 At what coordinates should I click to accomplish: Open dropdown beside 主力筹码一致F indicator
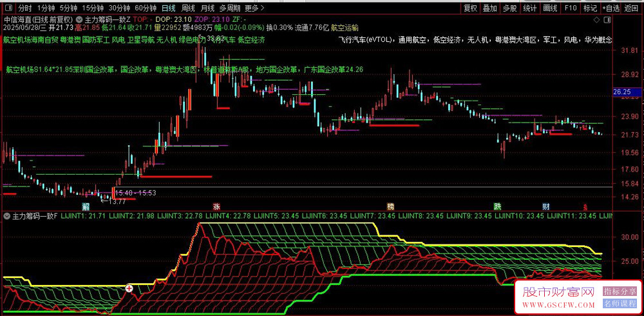click(x=7, y=215)
